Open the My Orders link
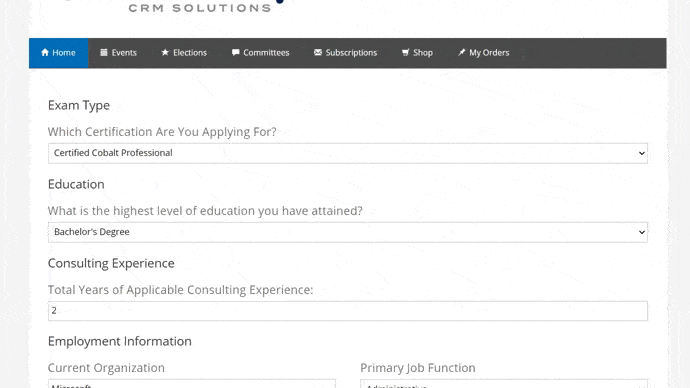690x388 pixels. point(484,53)
